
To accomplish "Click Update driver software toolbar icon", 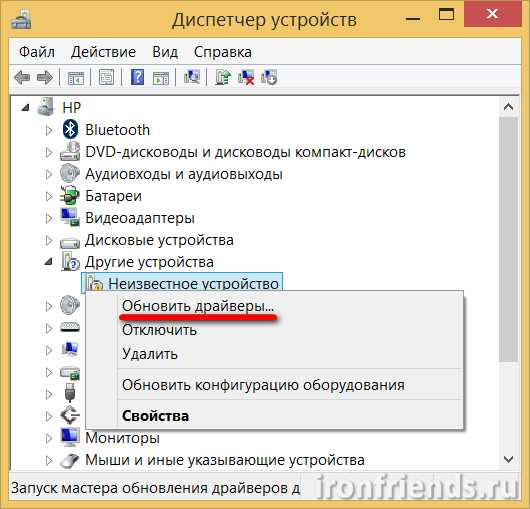I will (223, 78).
